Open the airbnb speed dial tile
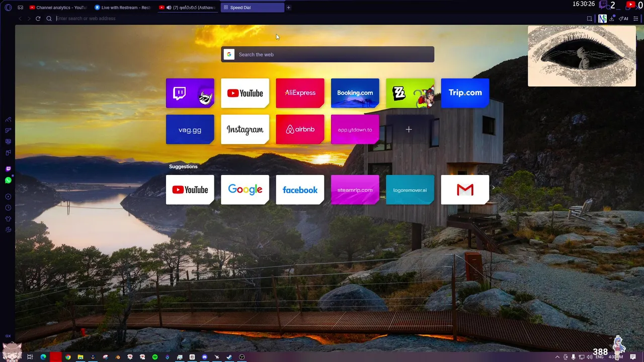The width and height of the screenshot is (644, 362). click(x=300, y=130)
